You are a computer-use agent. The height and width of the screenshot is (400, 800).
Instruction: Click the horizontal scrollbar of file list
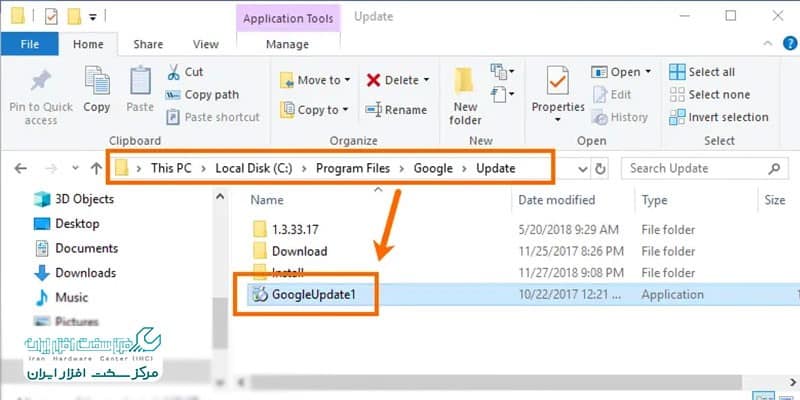[x=496, y=382]
